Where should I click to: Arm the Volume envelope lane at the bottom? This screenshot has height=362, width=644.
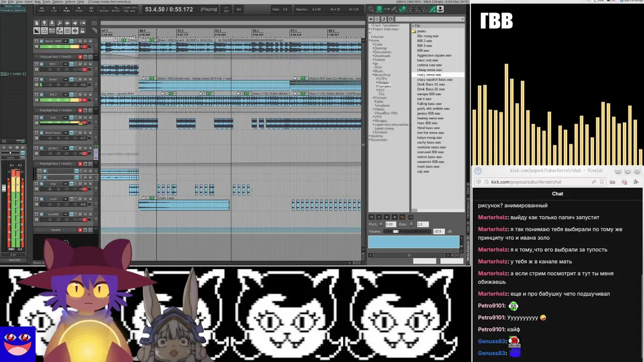tap(80, 230)
